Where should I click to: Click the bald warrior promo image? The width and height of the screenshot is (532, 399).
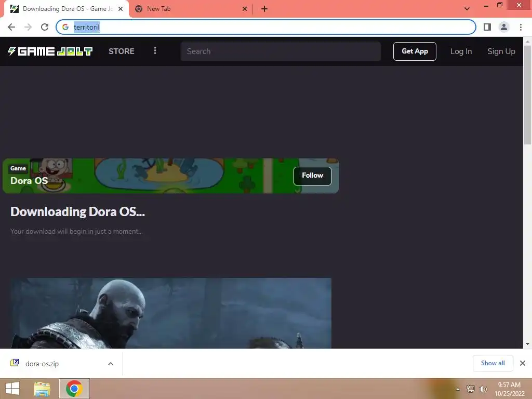pyautogui.click(x=170, y=313)
